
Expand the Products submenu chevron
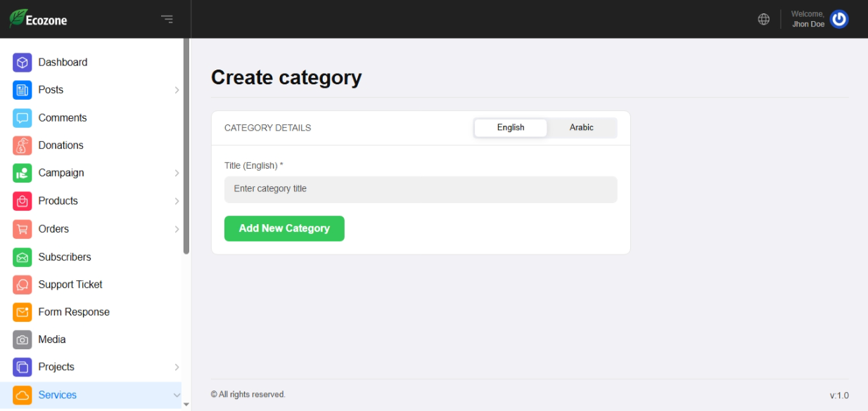pyautogui.click(x=177, y=201)
